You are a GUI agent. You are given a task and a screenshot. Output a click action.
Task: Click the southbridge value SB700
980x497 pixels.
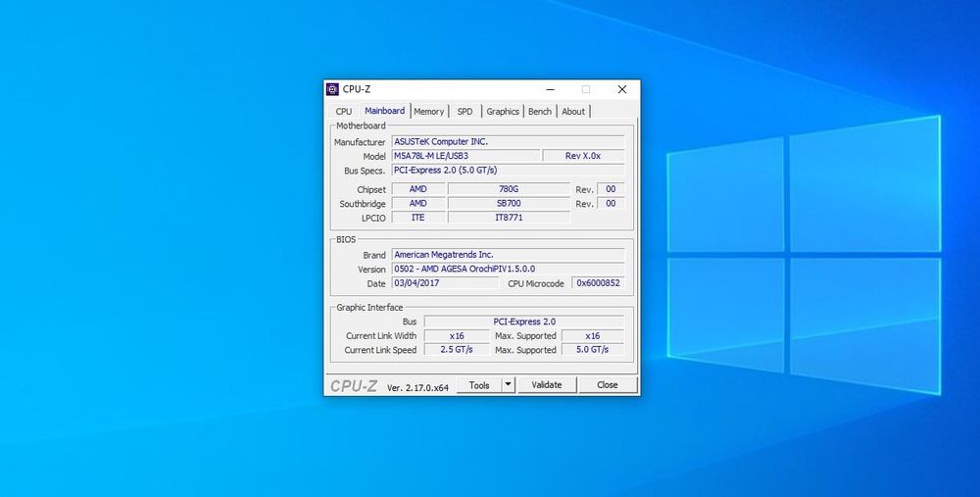[x=509, y=203]
